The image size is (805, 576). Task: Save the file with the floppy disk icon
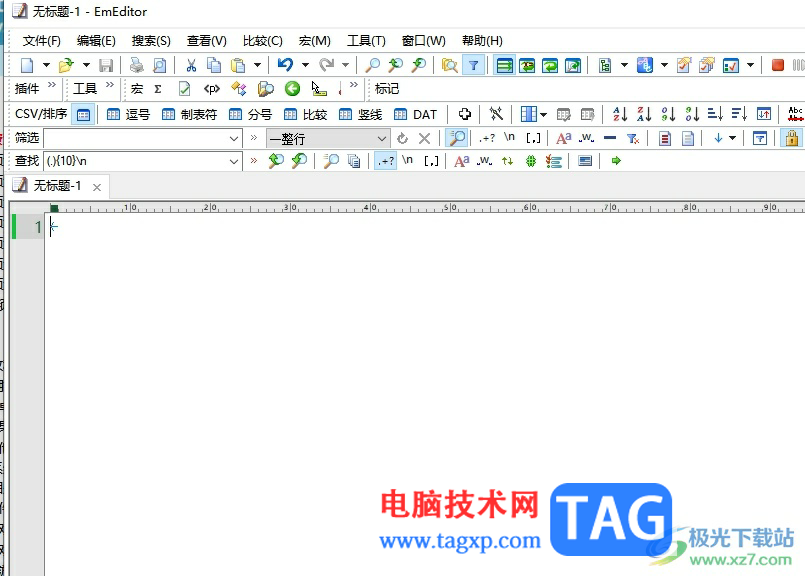point(106,65)
